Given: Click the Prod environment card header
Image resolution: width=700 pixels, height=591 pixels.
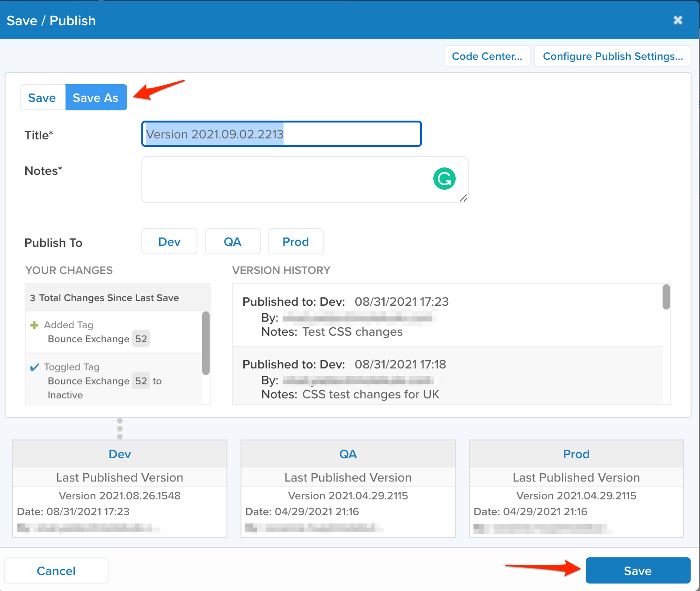Looking at the screenshot, I should point(576,454).
